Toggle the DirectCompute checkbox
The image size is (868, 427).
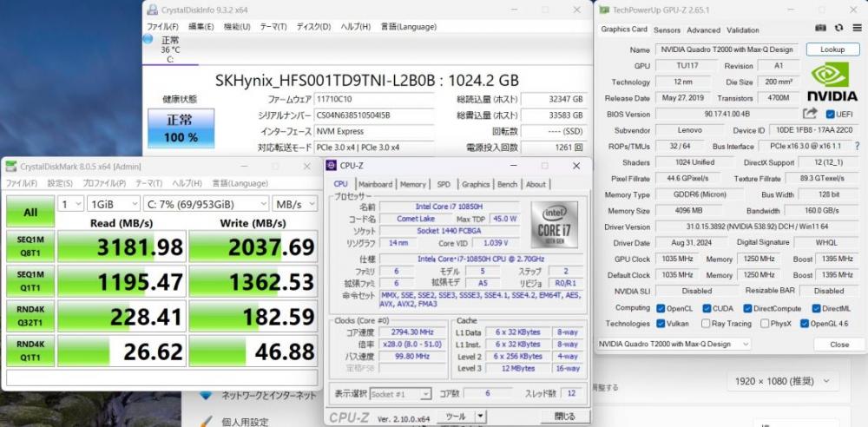748,308
